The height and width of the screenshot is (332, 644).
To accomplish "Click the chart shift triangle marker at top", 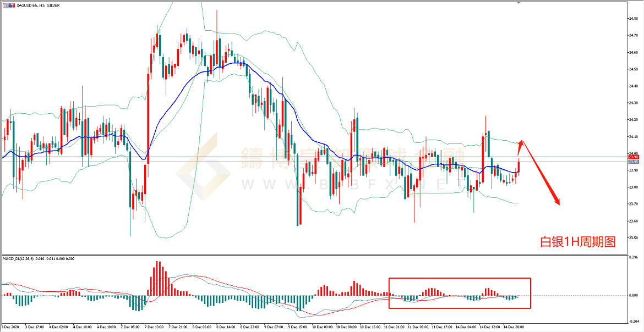I will click(518, 3).
